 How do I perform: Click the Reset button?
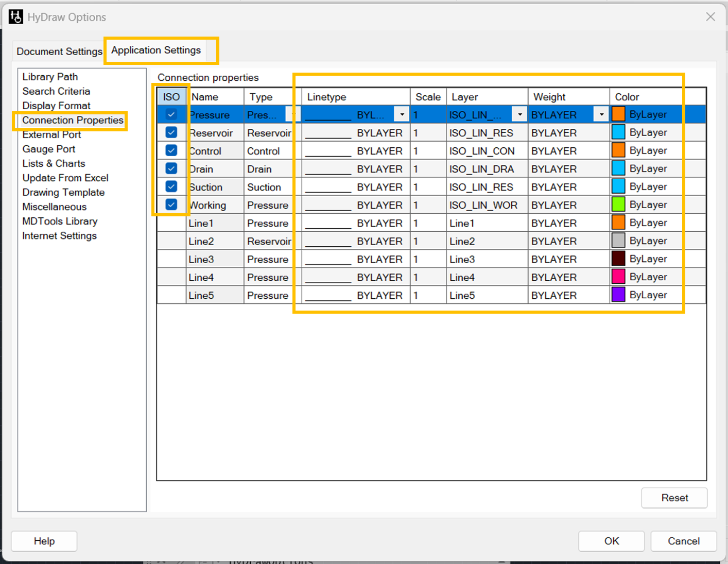tap(674, 498)
